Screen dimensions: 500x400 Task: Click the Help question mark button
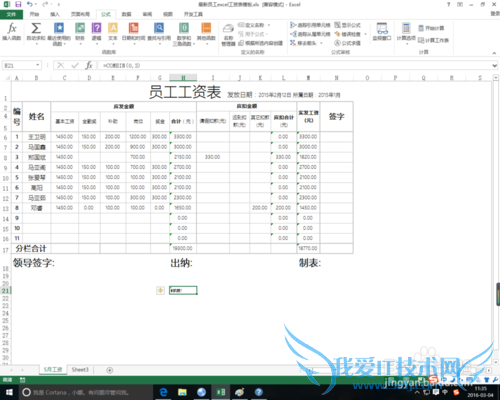[x=449, y=4]
